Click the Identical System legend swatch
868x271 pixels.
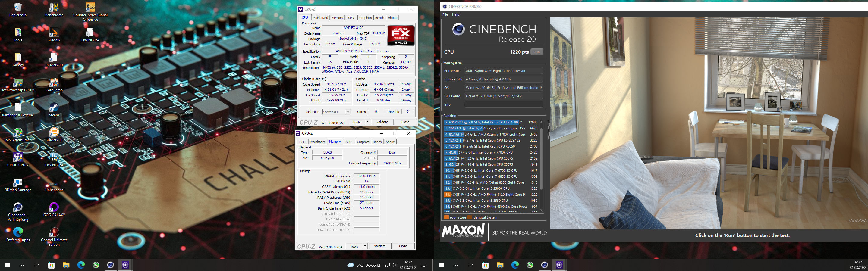pyautogui.click(x=469, y=217)
